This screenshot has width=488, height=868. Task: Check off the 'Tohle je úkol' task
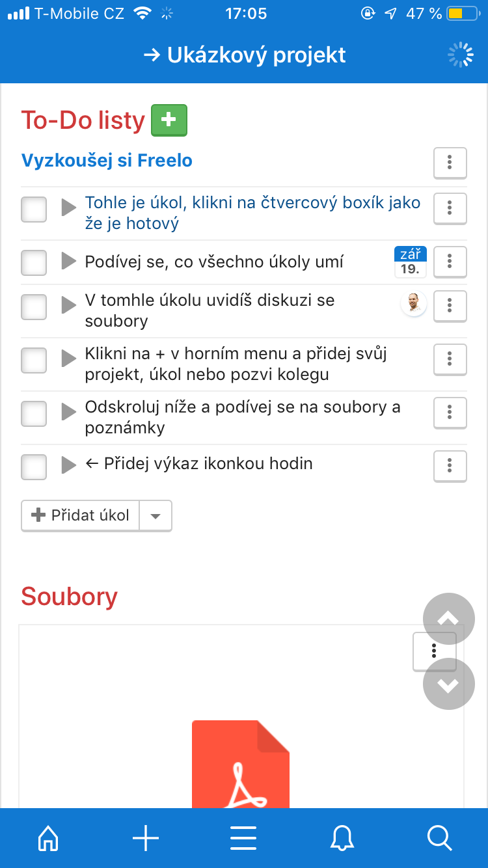coord(34,210)
